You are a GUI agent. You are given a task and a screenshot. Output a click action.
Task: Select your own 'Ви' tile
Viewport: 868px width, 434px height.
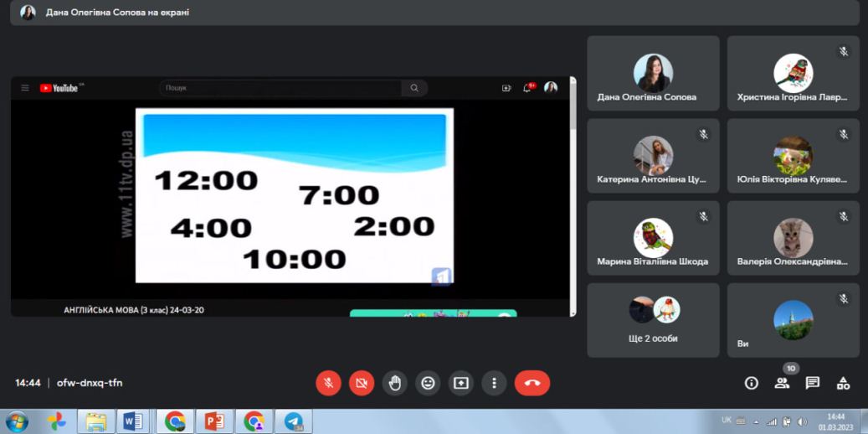(793, 320)
